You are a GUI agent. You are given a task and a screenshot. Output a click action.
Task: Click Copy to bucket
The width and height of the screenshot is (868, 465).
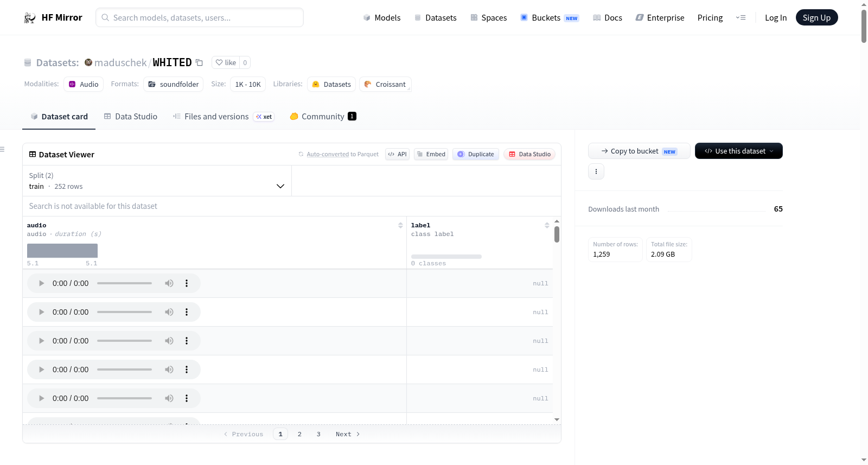(x=639, y=151)
